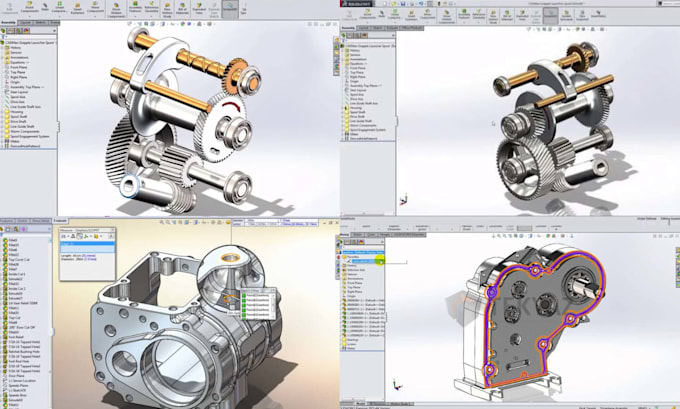Open Assembly Features dropdown arrow, top-left window
This screenshot has width=680, height=409.
click(135, 16)
